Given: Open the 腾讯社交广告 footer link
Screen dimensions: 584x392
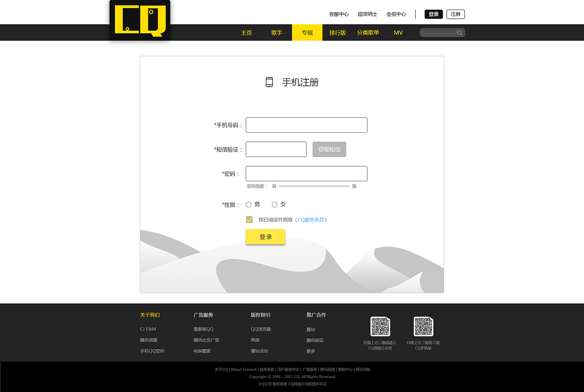Looking at the screenshot, I should tap(206, 340).
